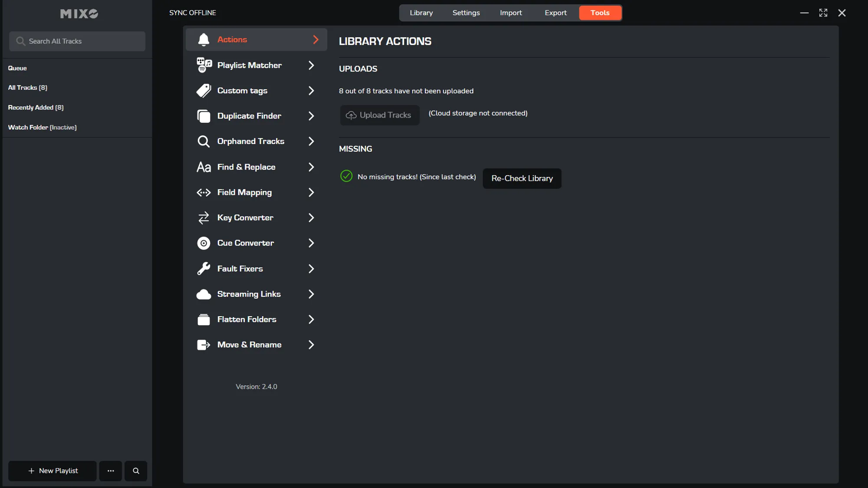Expand the Flatten Folders chevron
Image resolution: width=868 pixels, height=488 pixels.
[311, 319]
